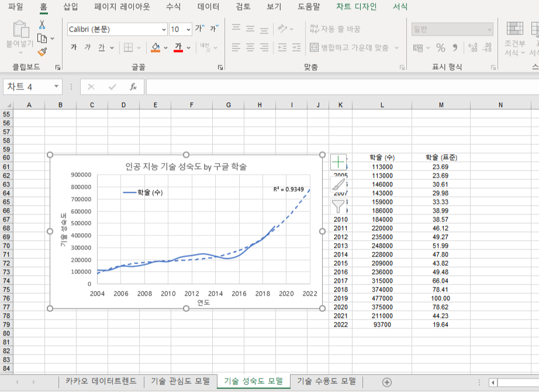Screen dimensions: 539x392
Task: Open the 기술 관심도 모델 sheet tab
Action: coord(181,381)
